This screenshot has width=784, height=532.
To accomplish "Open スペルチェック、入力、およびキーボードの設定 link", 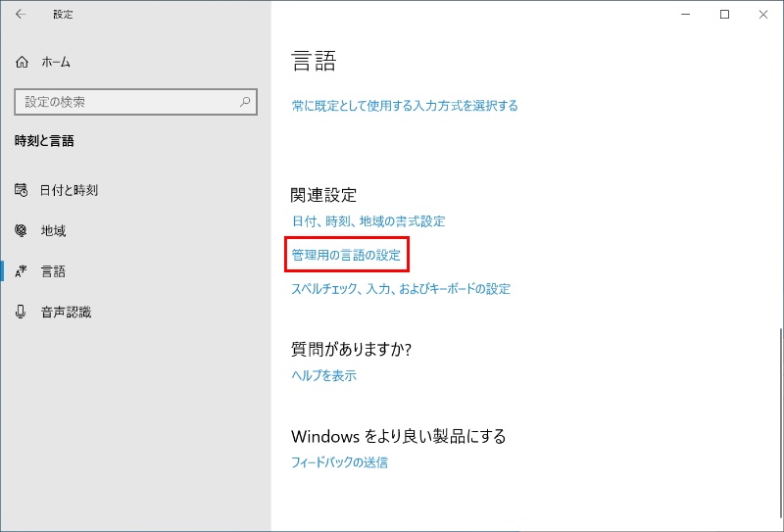I will [401, 289].
